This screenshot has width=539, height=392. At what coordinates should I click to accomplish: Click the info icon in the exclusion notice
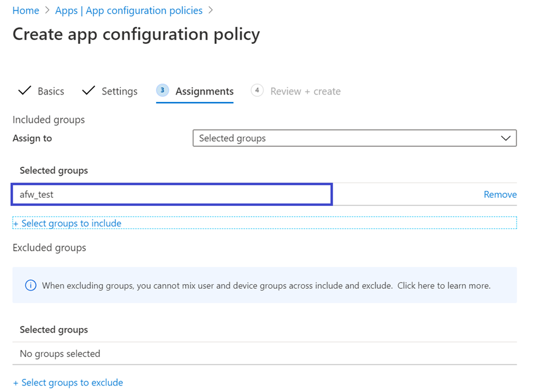click(x=31, y=285)
